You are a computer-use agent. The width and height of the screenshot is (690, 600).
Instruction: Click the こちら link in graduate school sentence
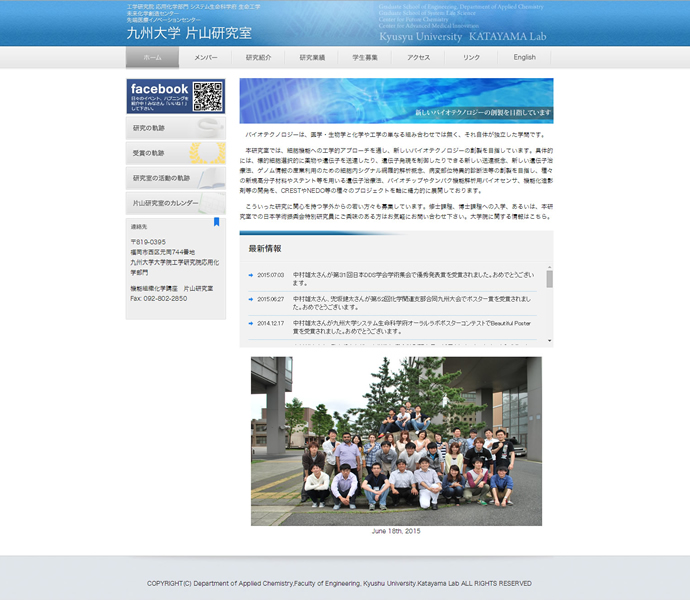pyautogui.click(x=540, y=217)
